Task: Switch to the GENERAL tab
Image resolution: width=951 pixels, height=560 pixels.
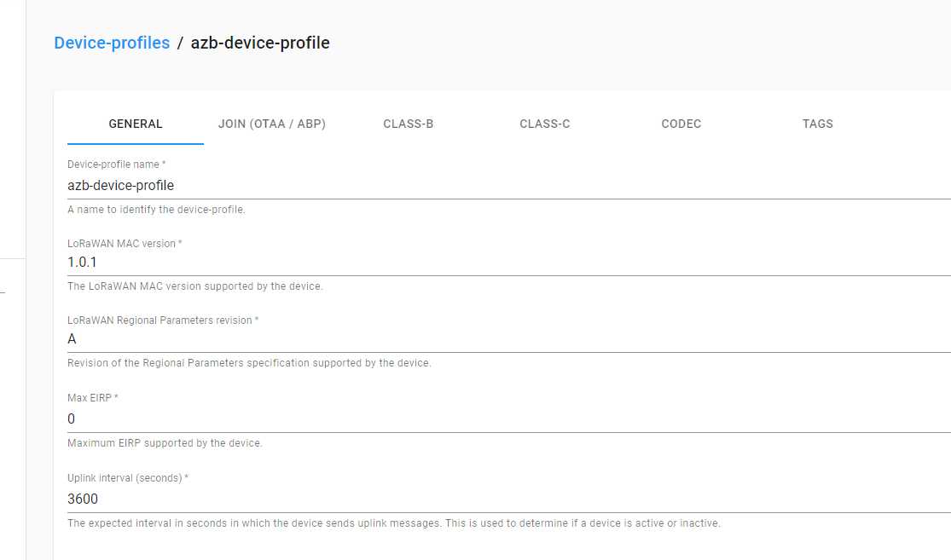Action: coord(136,124)
